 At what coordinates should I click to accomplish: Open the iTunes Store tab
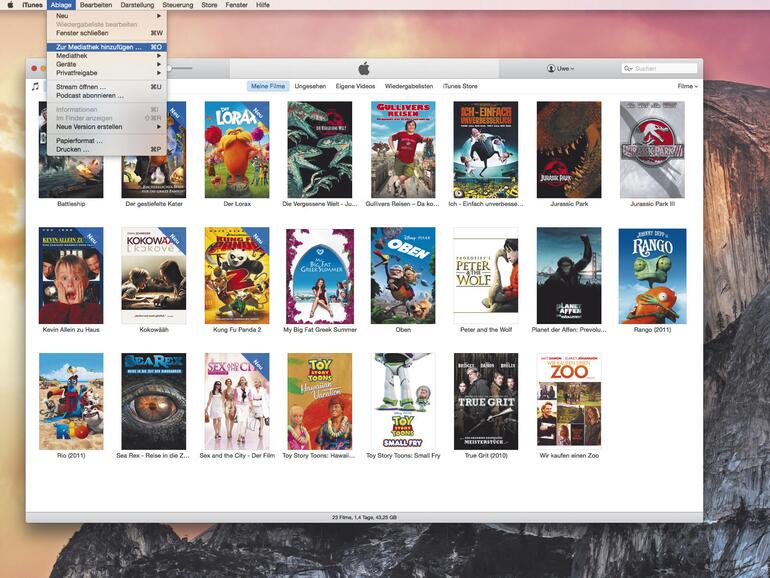click(460, 86)
